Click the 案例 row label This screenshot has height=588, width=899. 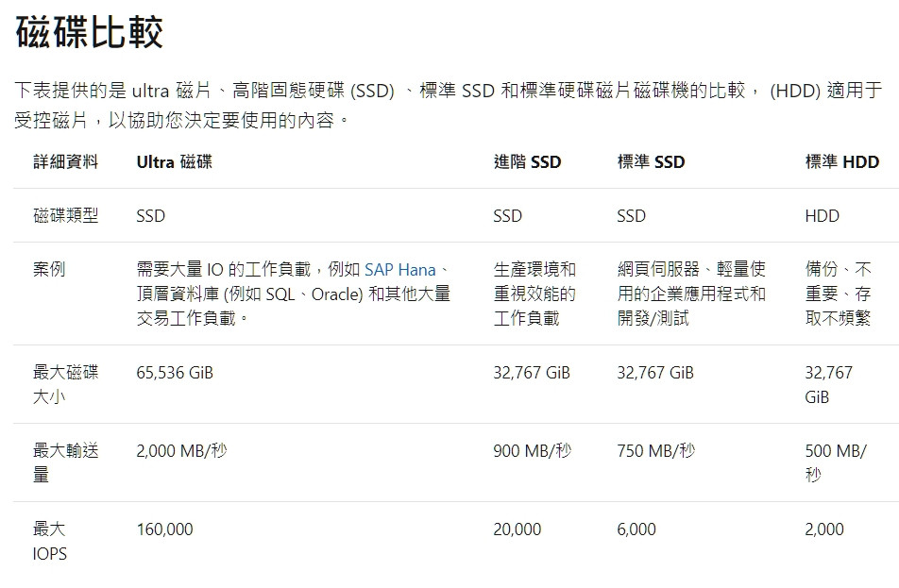[49, 269]
